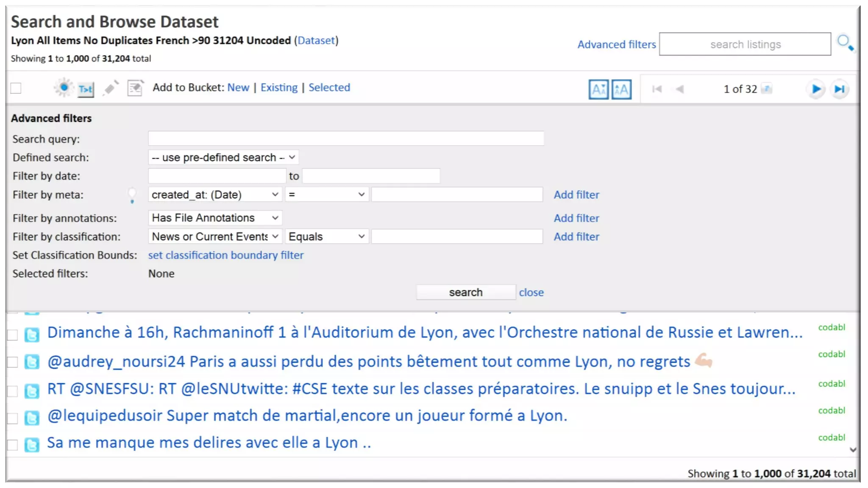Open the tweet '@audrey_noursi24 Paris a aussi perdu'
This screenshot has width=868, height=488.
pyautogui.click(x=380, y=361)
